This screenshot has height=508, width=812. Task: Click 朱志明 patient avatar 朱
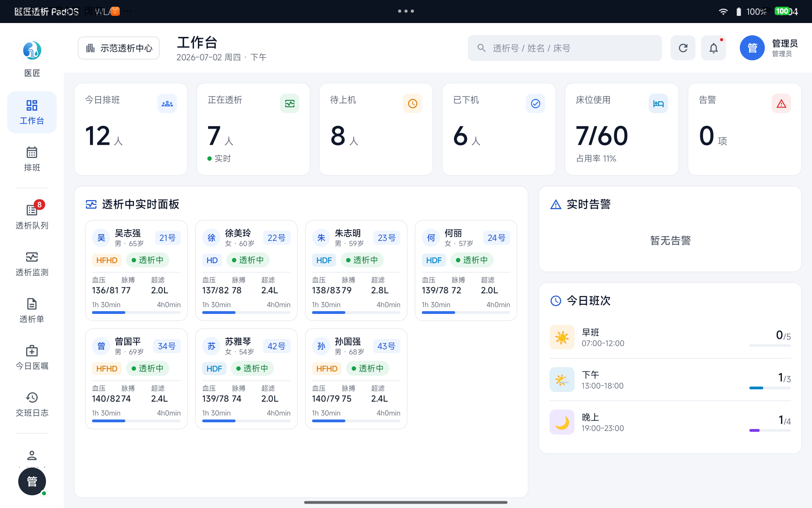[x=321, y=238]
